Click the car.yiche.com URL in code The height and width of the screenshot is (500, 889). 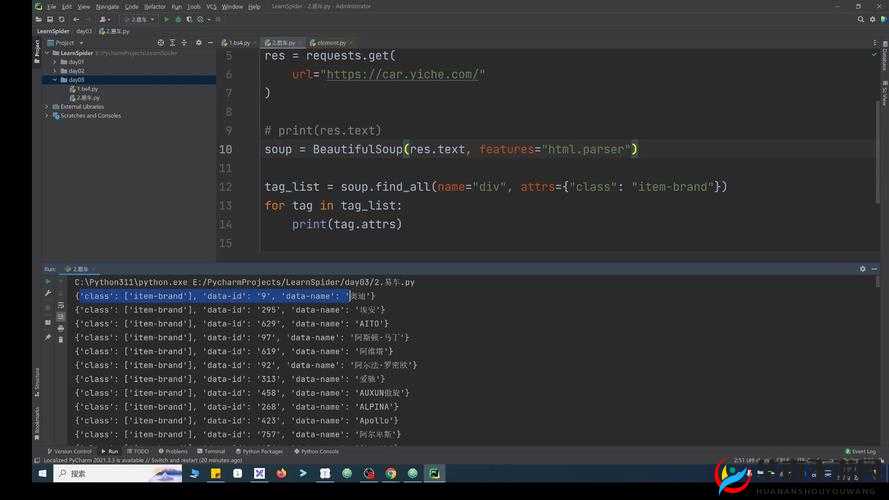pos(403,75)
